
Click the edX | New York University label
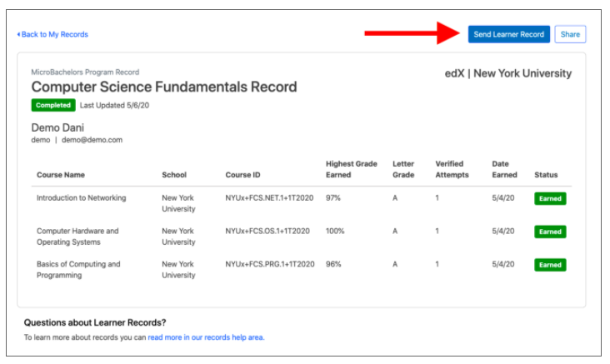(507, 73)
